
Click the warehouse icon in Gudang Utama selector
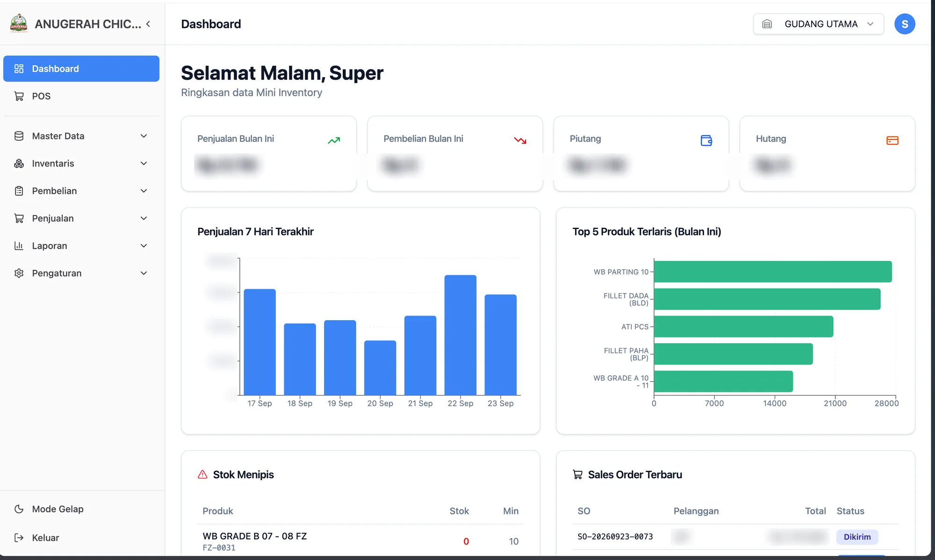tap(767, 24)
